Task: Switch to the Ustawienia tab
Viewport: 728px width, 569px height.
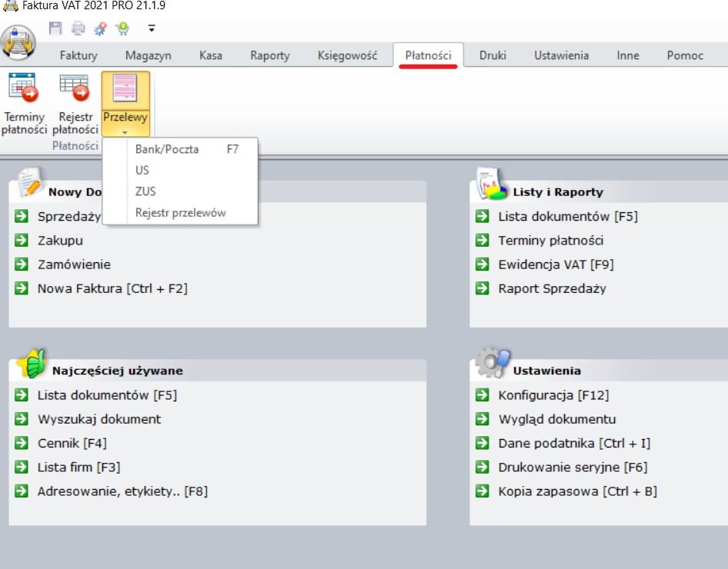Action: pyautogui.click(x=561, y=55)
